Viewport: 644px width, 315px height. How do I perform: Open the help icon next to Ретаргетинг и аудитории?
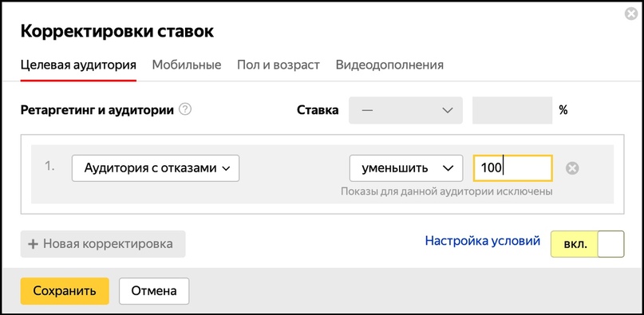click(186, 110)
